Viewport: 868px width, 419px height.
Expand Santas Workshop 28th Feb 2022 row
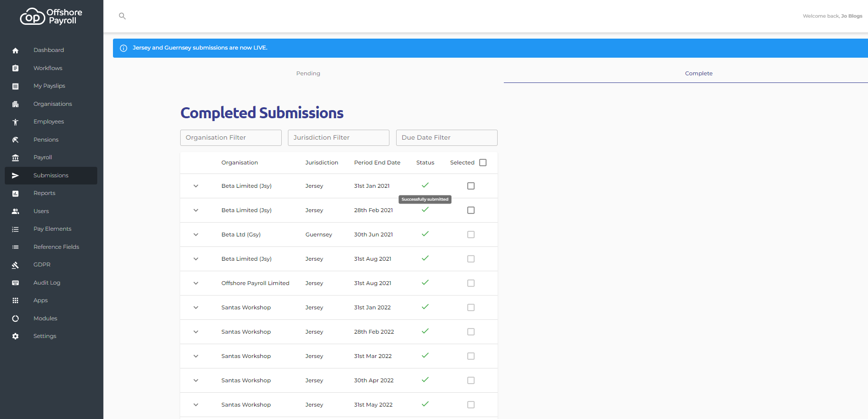pyautogui.click(x=196, y=332)
